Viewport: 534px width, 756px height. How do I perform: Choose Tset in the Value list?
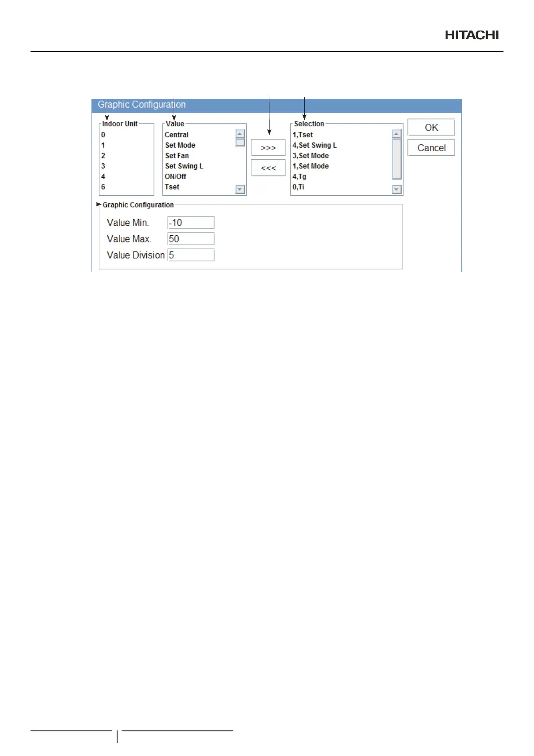tap(172, 187)
